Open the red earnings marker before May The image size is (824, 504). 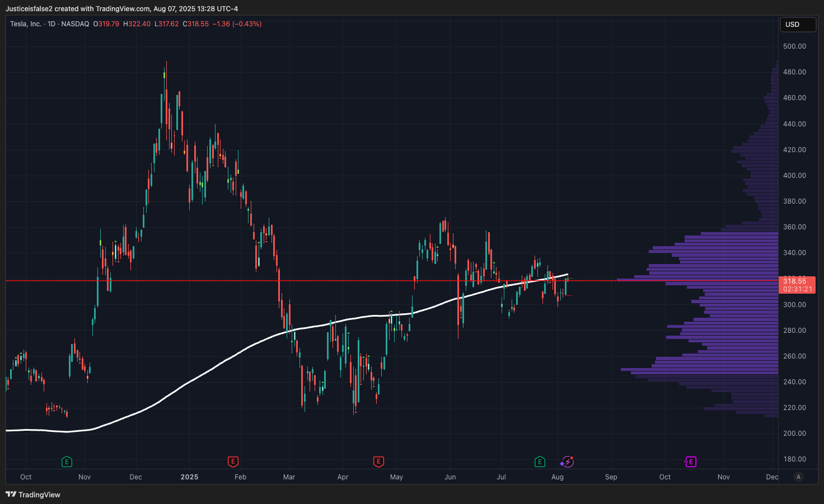coord(378,461)
